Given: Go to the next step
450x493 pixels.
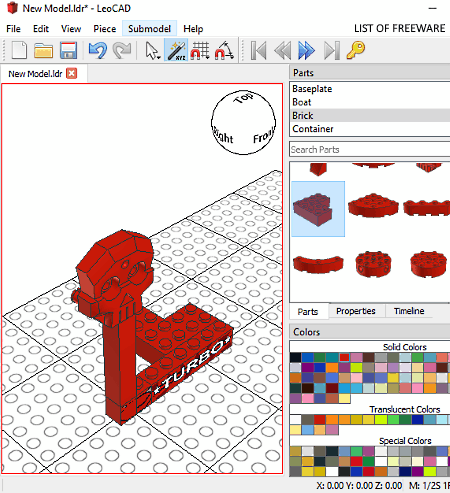Looking at the screenshot, I should pos(306,50).
